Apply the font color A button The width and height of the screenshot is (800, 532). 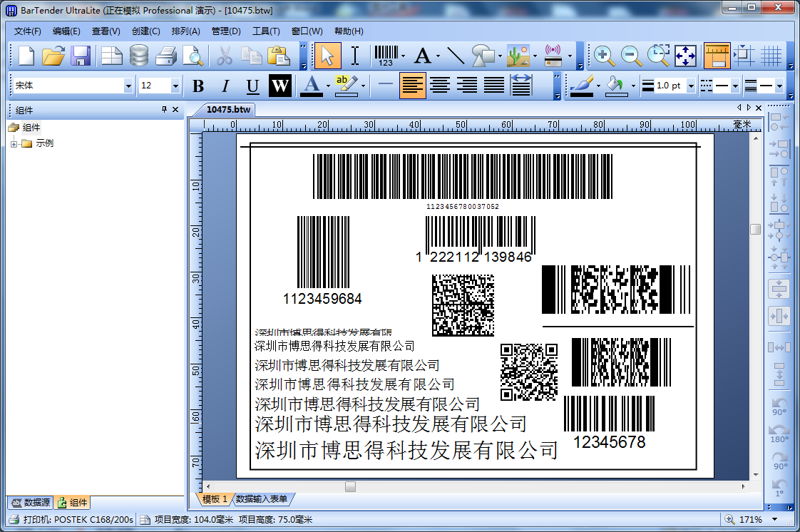click(x=312, y=86)
